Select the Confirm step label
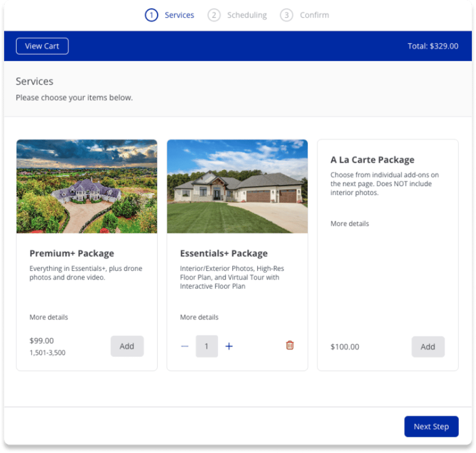This screenshot has width=476, height=453. coord(314,15)
